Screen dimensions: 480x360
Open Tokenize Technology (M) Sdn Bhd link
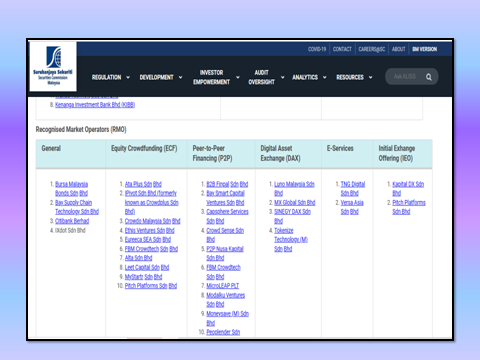[291, 240]
